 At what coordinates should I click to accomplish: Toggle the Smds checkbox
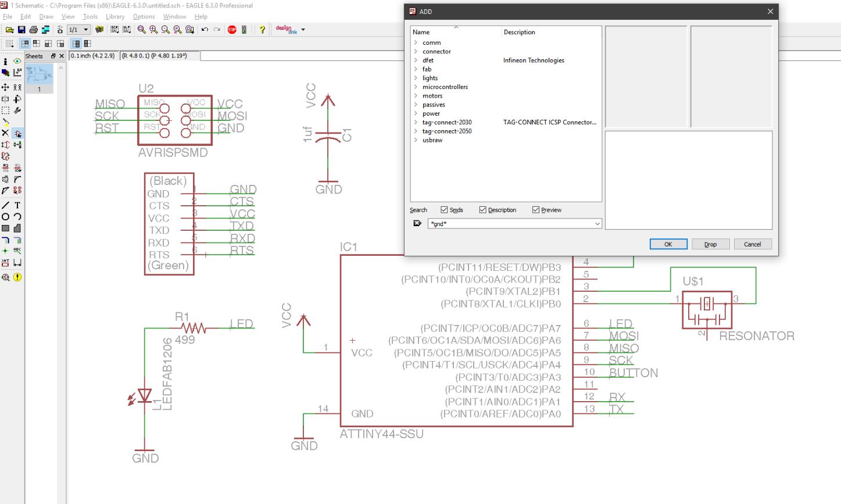tap(444, 210)
